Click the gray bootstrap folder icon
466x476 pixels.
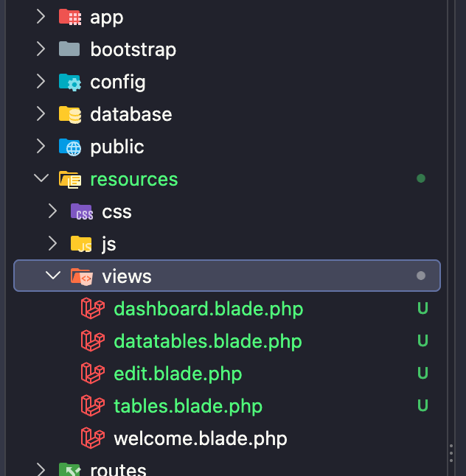tap(69, 49)
